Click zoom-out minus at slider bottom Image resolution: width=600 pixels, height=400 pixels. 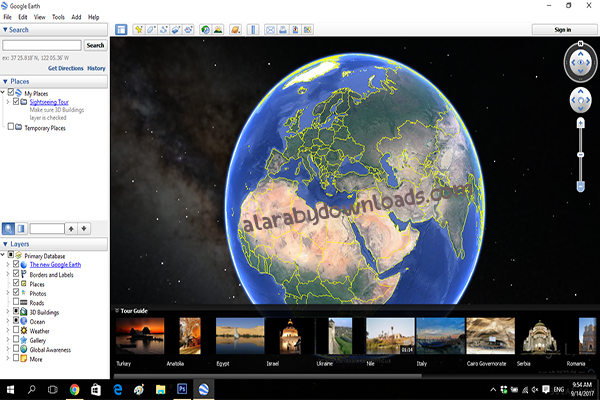580,186
